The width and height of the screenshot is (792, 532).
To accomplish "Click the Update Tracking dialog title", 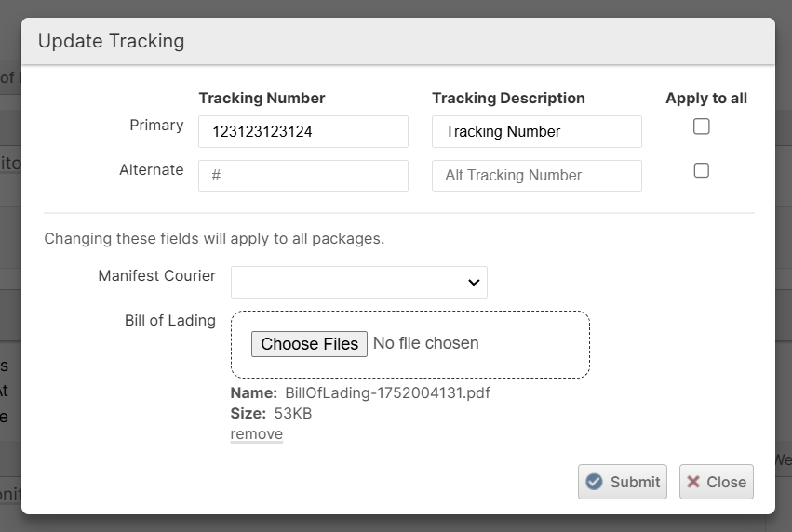I will [x=111, y=41].
